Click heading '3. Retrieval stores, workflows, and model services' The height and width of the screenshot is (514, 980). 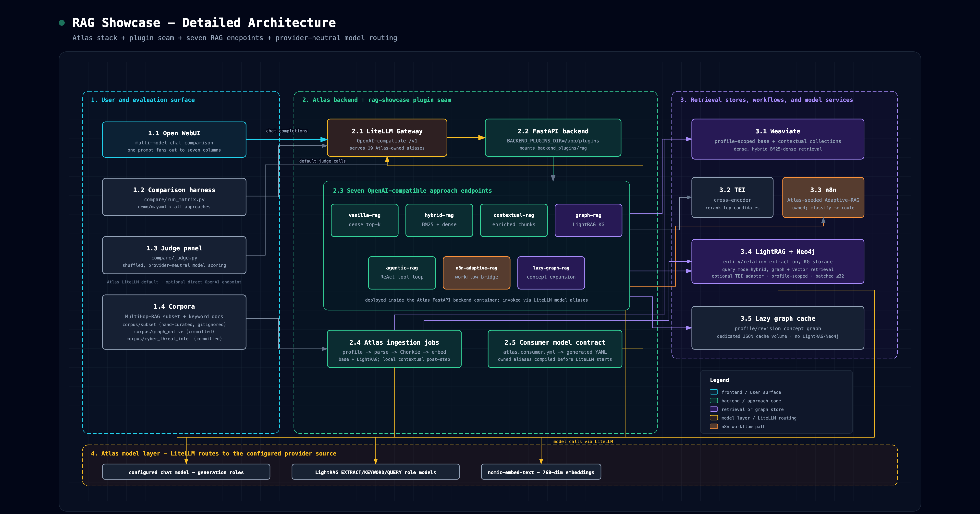click(x=766, y=100)
